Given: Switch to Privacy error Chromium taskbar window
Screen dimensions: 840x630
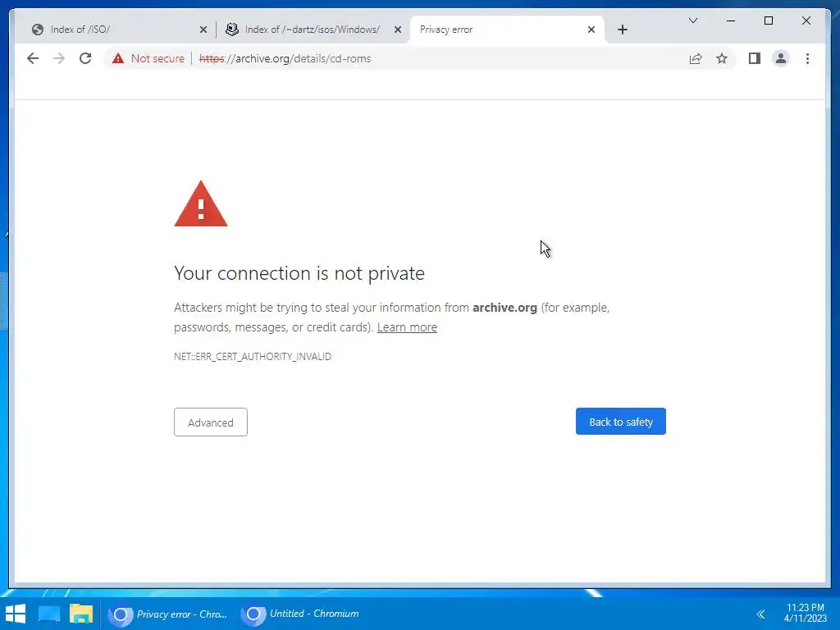Looking at the screenshot, I should click(x=168, y=614).
